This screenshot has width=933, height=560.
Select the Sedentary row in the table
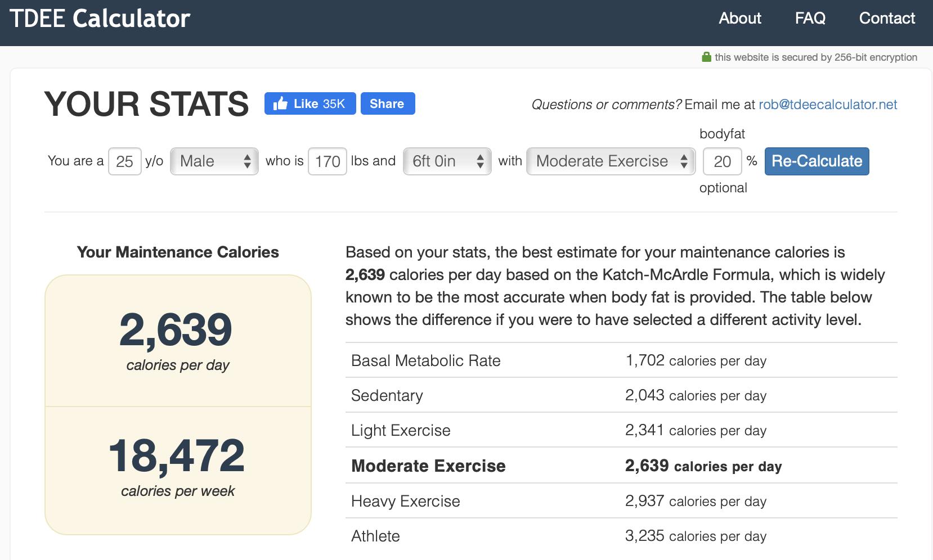coord(621,395)
